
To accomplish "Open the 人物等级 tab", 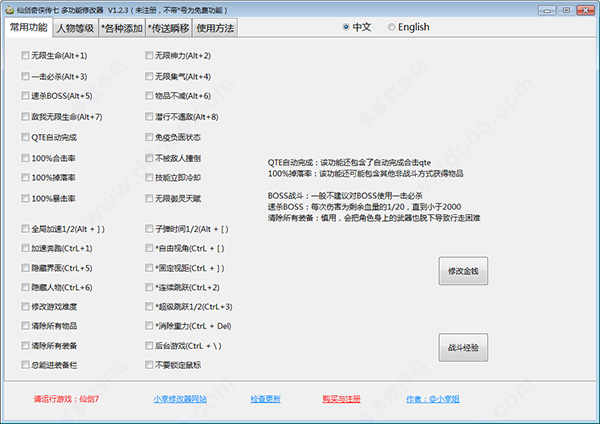I will point(75,28).
